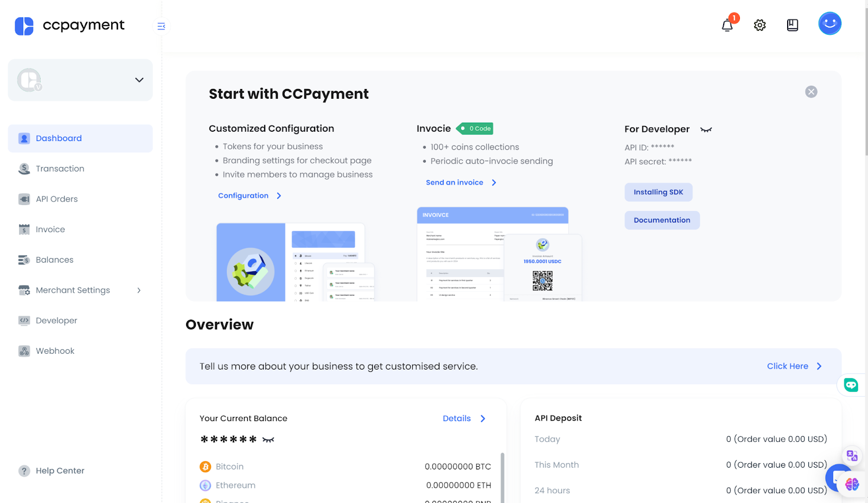Click the 24 hours deposit row label

(552, 491)
